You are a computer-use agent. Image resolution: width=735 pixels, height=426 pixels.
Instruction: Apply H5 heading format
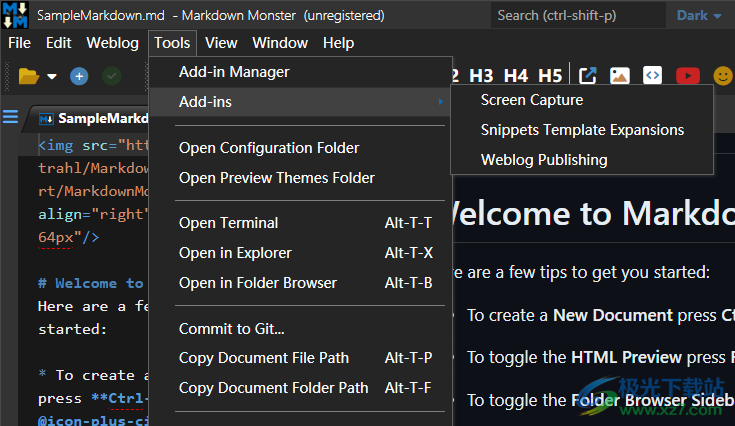click(x=550, y=75)
